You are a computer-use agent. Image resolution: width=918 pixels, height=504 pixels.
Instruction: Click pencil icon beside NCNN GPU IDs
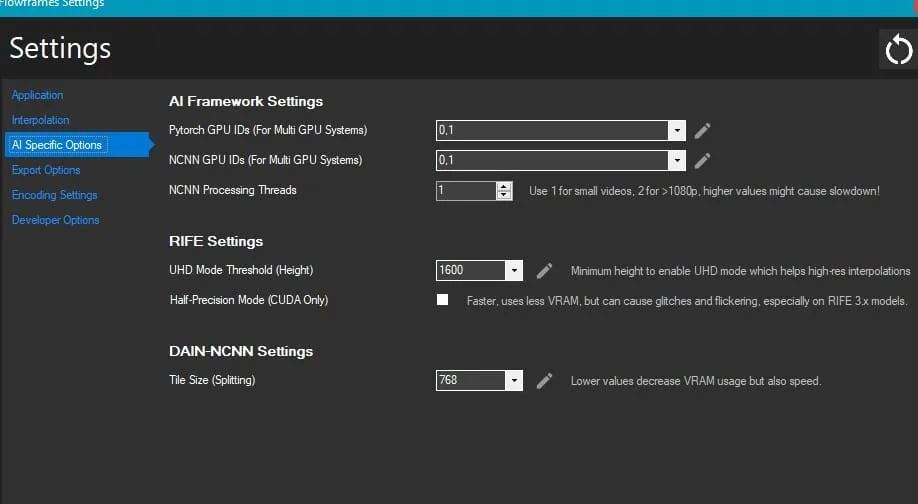[703, 160]
